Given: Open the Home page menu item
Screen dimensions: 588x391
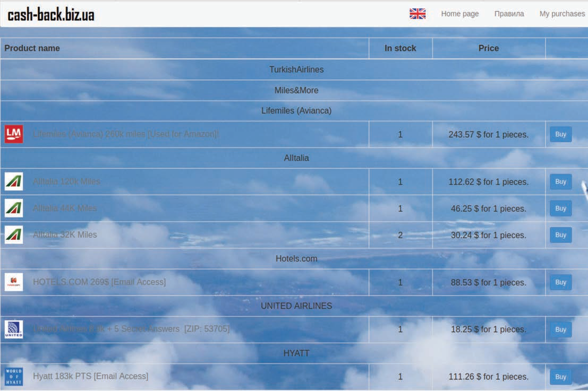Looking at the screenshot, I should click(459, 14).
